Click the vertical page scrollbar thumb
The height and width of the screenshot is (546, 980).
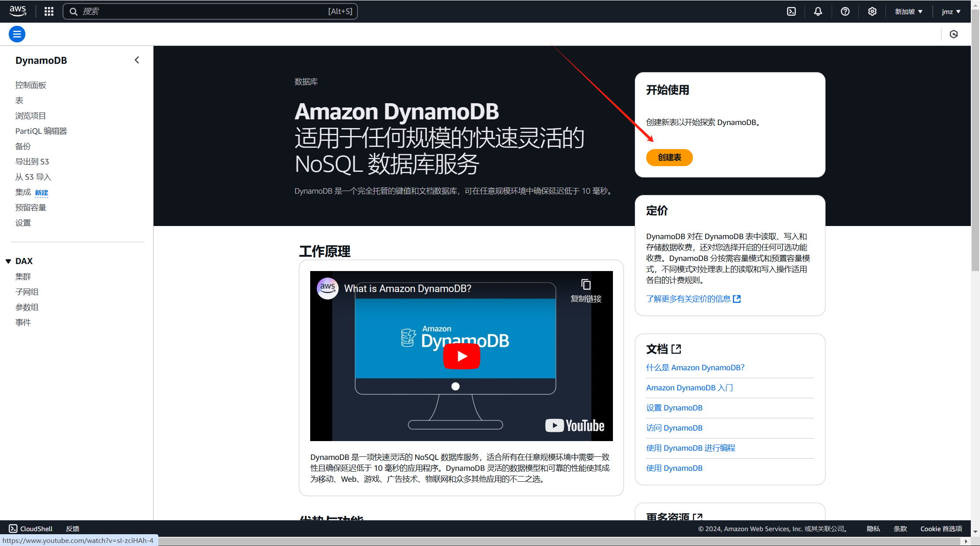point(975,140)
